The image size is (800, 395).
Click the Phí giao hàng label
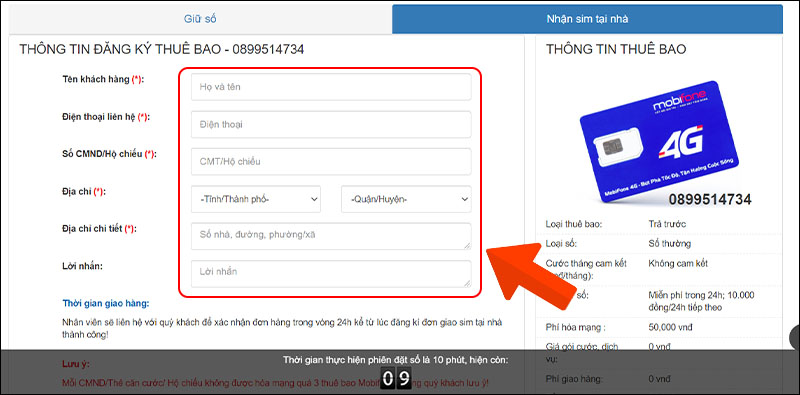tap(573, 379)
